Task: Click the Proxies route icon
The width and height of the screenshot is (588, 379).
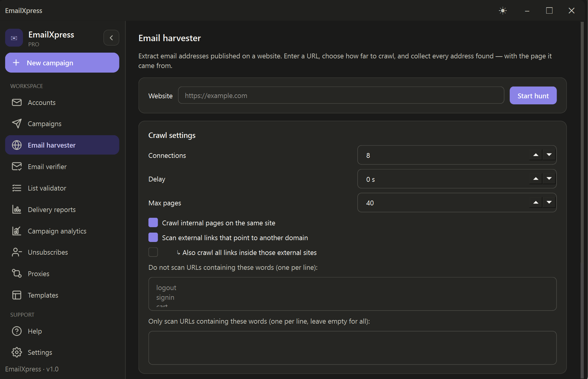Action: pyautogui.click(x=17, y=273)
